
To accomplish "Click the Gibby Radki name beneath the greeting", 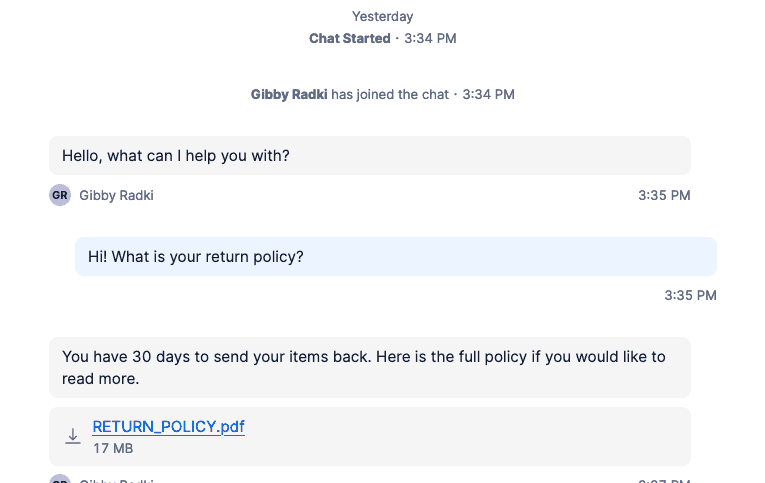I will (116, 195).
